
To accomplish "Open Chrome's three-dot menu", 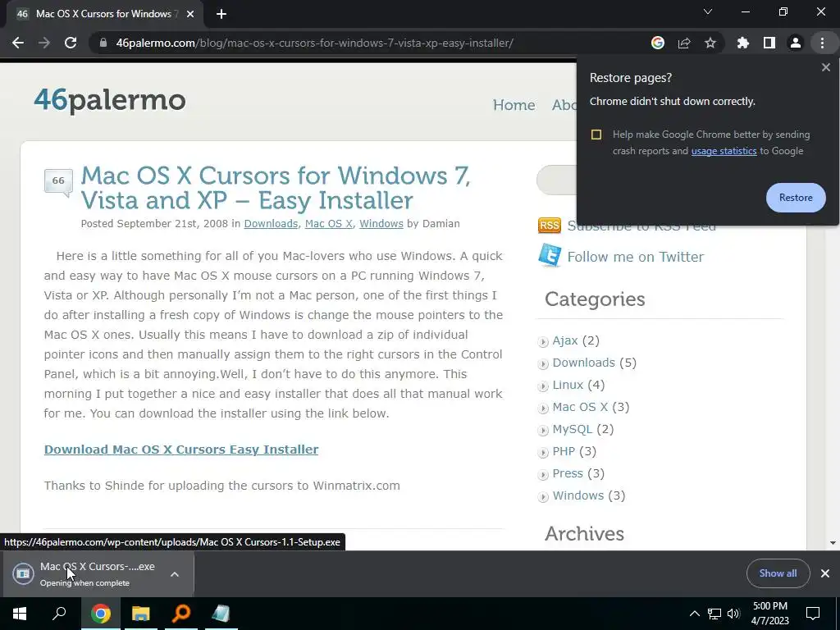I will tap(822, 43).
